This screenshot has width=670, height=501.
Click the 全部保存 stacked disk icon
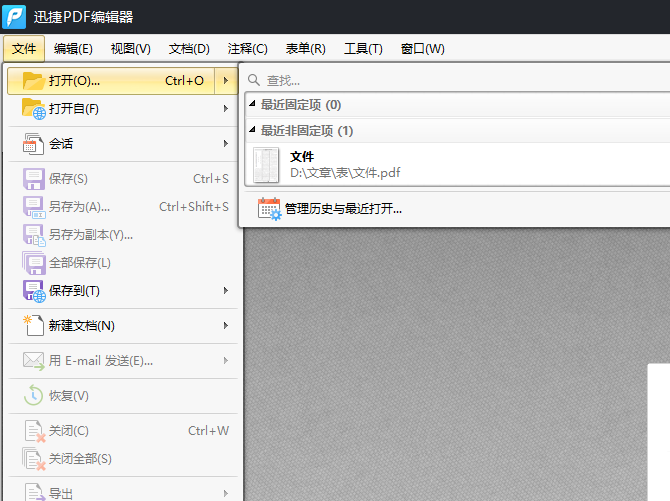click(34, 263)
